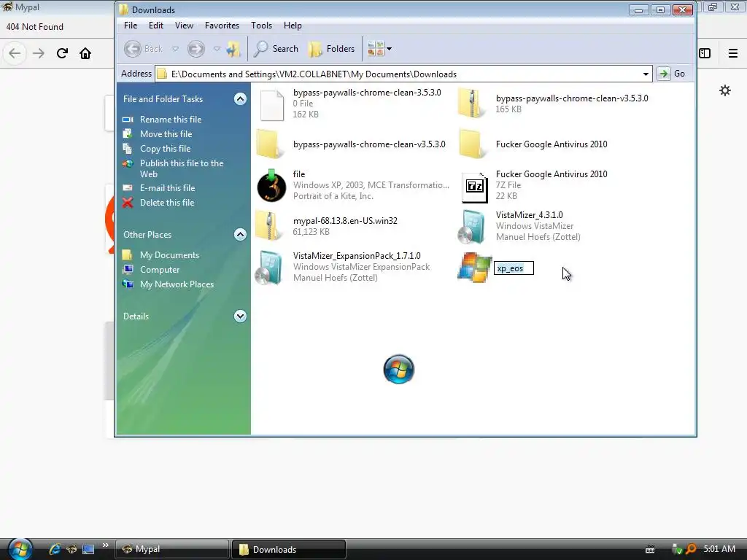The width and height of the screenshot is (747, 560).
Task: Open the Favorites menu
Action: 222,26
